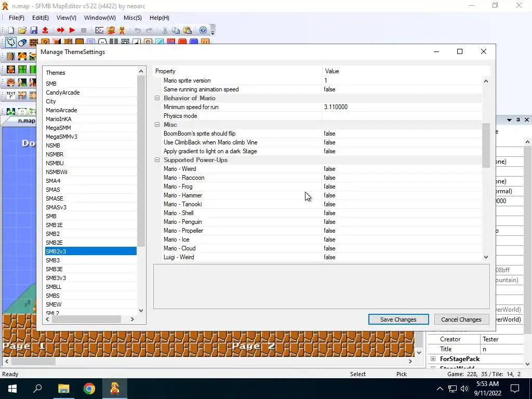This screenshot has height=399, width=532.
Task: Click the red upload arrow icon
Action: click(45, 30)
